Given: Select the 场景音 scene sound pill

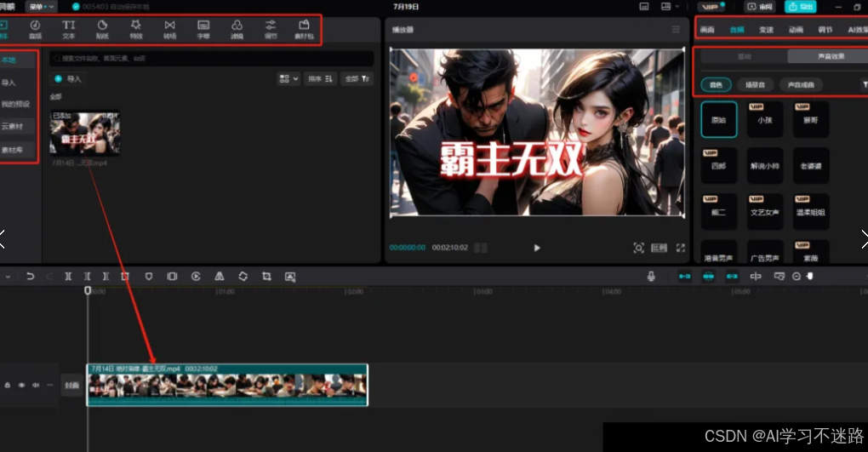Looking at the screenshot, I should [755, 85].
